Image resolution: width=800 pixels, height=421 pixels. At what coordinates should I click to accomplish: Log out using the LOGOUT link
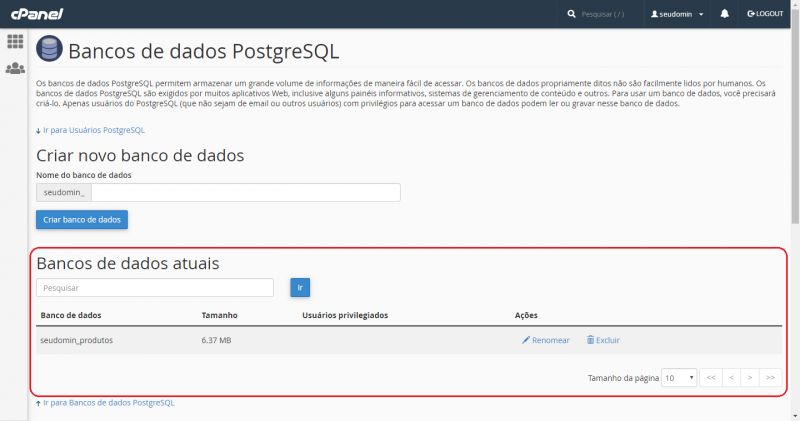pyautogui.click(x=765, y=14)
